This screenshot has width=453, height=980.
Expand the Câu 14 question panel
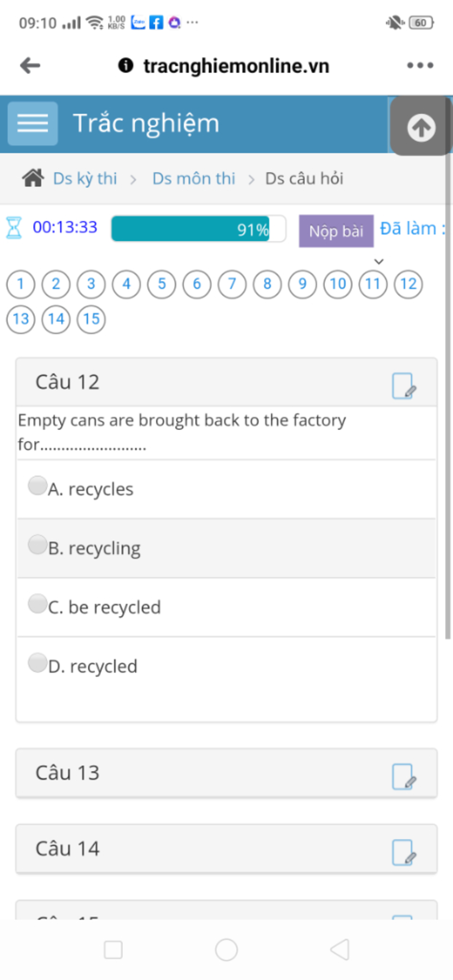pyautogui.click(x=226, y=849)
